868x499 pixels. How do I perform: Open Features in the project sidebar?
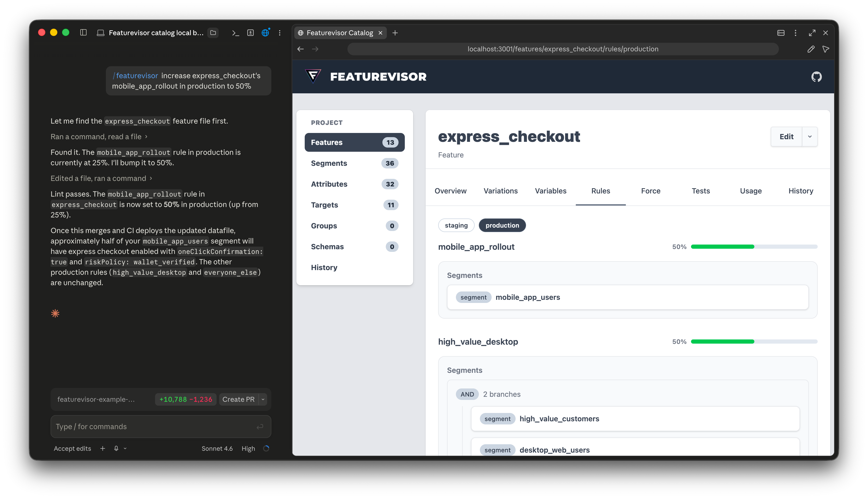[354, 142]
